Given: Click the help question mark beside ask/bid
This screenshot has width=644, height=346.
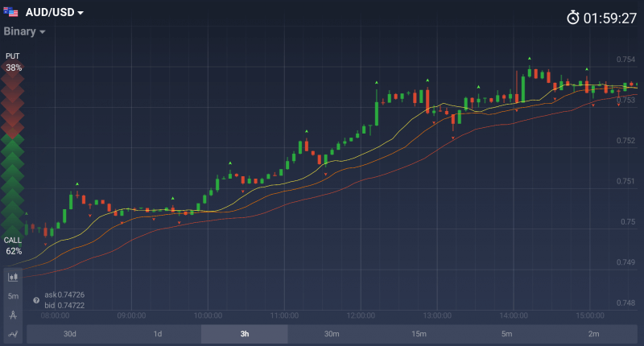Looking at the screenshot, I should coord(36,300).
